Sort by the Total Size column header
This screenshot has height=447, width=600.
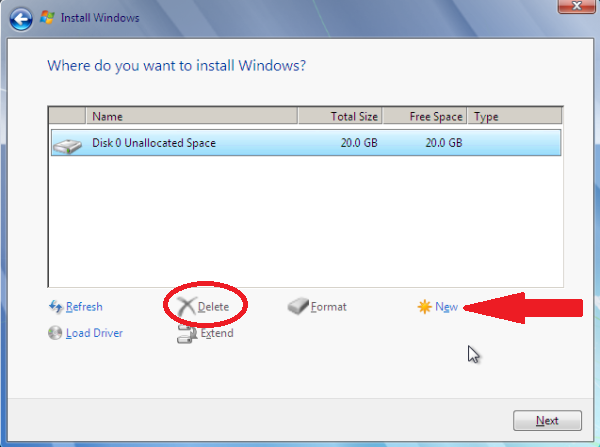tap(340, 116)
